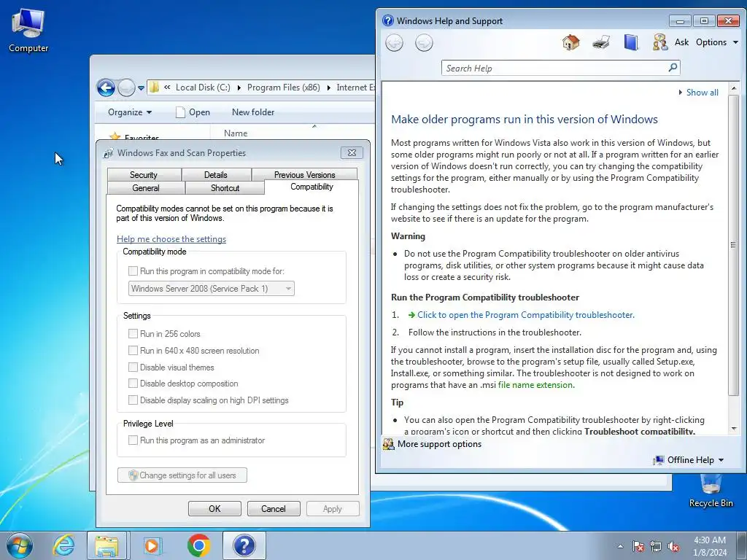Launch Google Chrome from taskbar
The image size is (747, 560).
(x=198, y=545)
